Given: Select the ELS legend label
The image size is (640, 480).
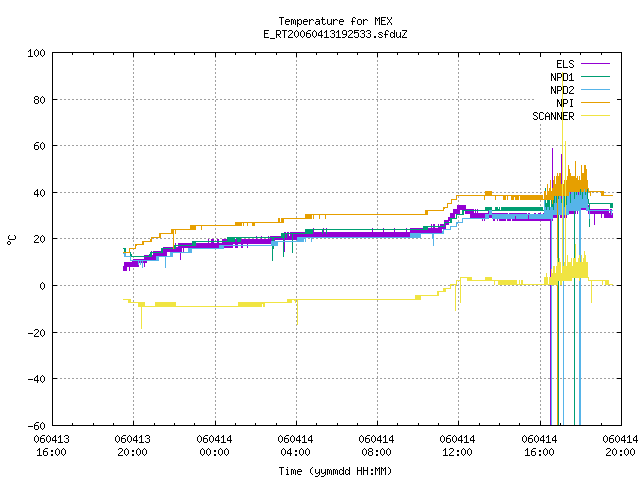Looking at the screenshot, I should 565,64.
